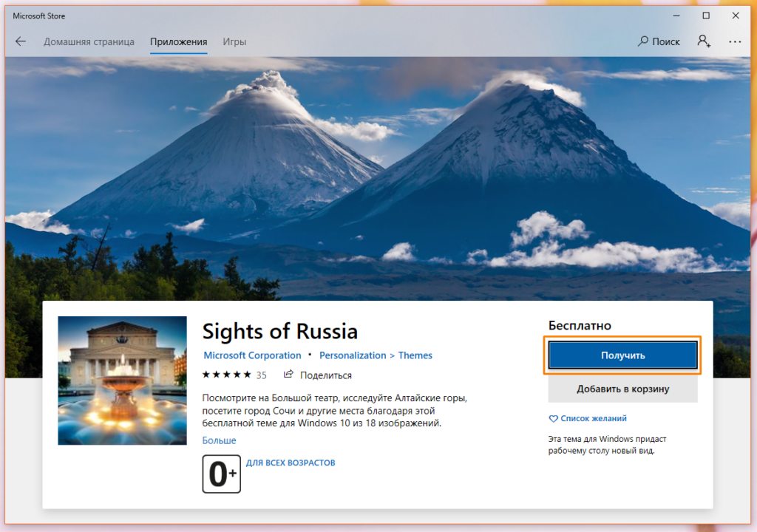Image resolution: width=757 pixels, height=532 pixels.
Task: Switch to the Домашняя страница tab
Action: tap(89, 41)
